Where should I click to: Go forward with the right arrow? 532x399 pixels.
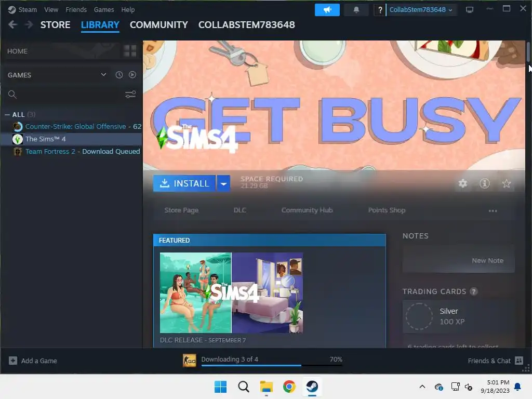[29, 25]
